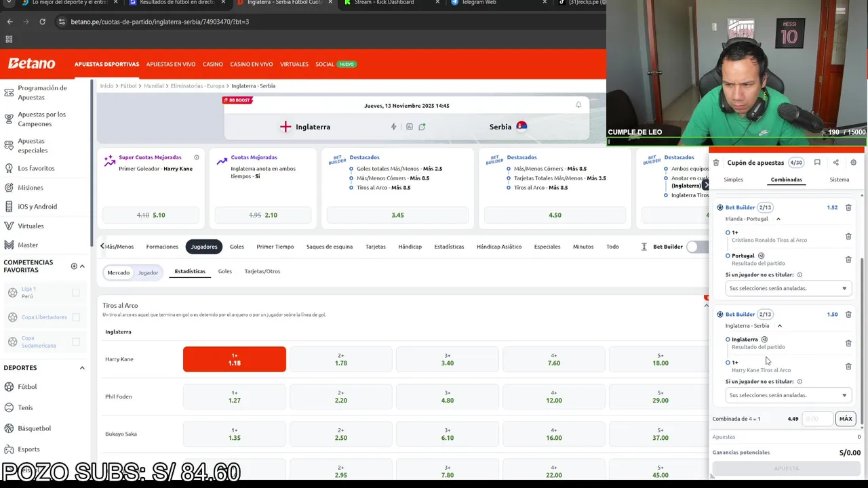Reload the browser page
Screen dimensions: 868x488
[x=42, y=22]
